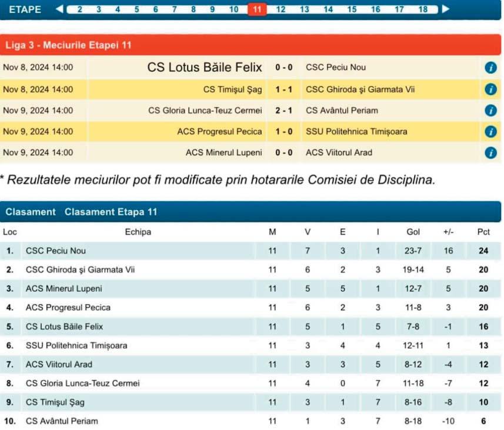Go to previous stages with left arrow

(59, 9)
